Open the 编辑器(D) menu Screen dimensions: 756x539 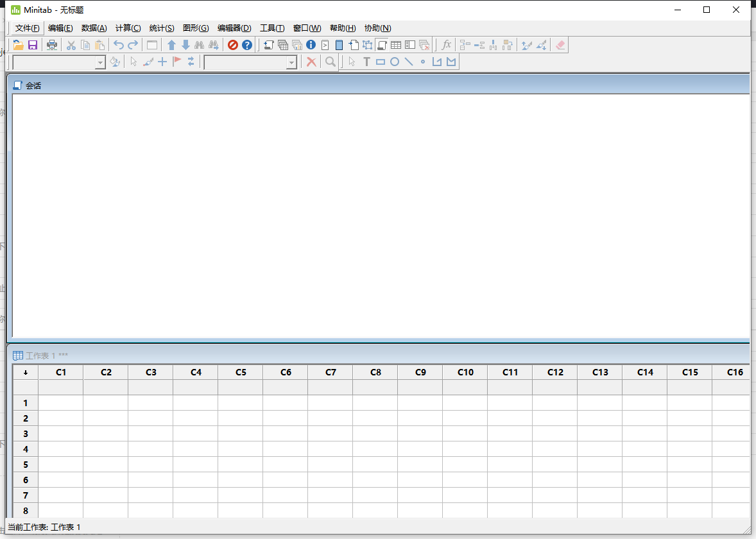(x=234, y=28)
